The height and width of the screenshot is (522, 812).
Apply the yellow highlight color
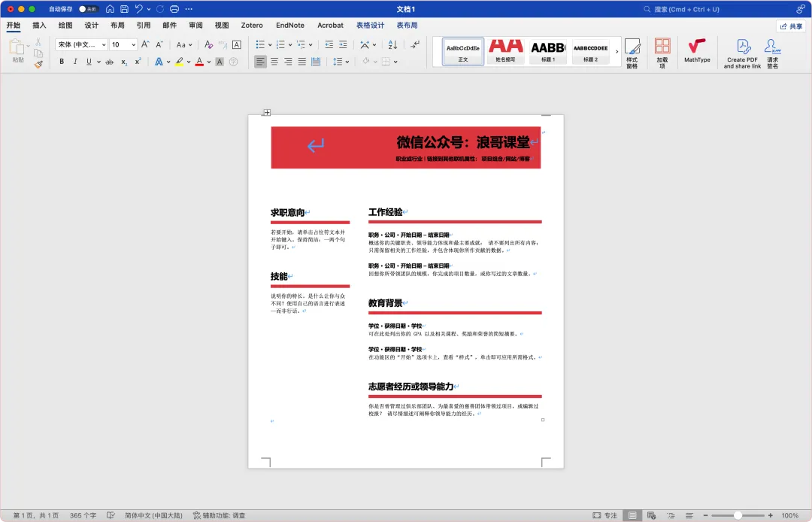pyautogui.click(x=179, y=62)
